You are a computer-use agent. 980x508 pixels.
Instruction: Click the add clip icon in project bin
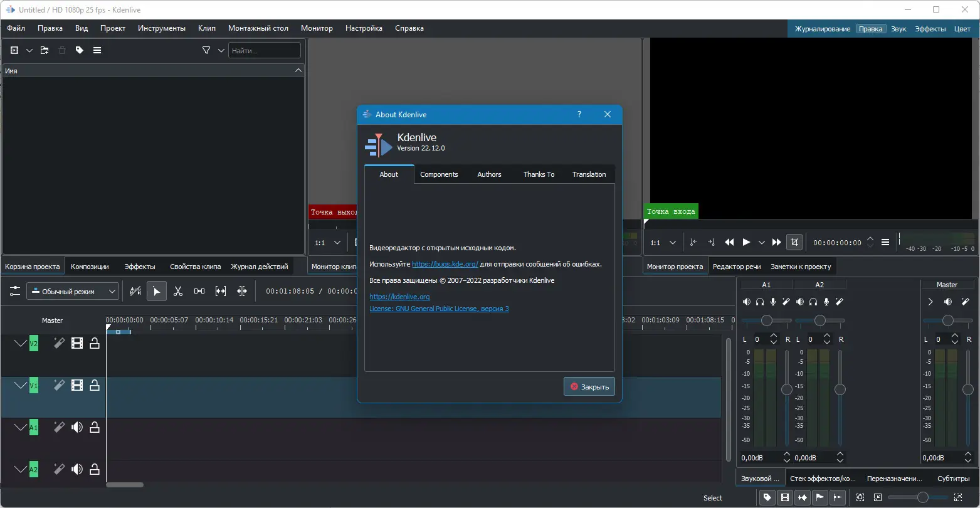pyautogui.click(x=14, y=50)
